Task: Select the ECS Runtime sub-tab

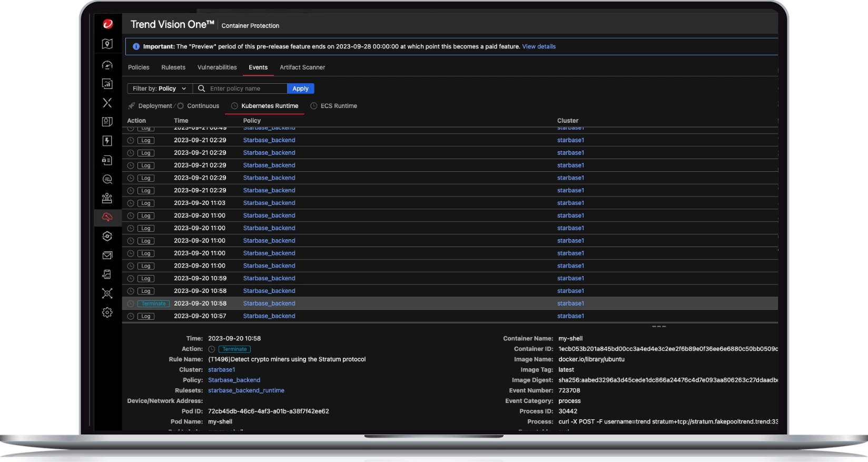Action: point(334,106)
